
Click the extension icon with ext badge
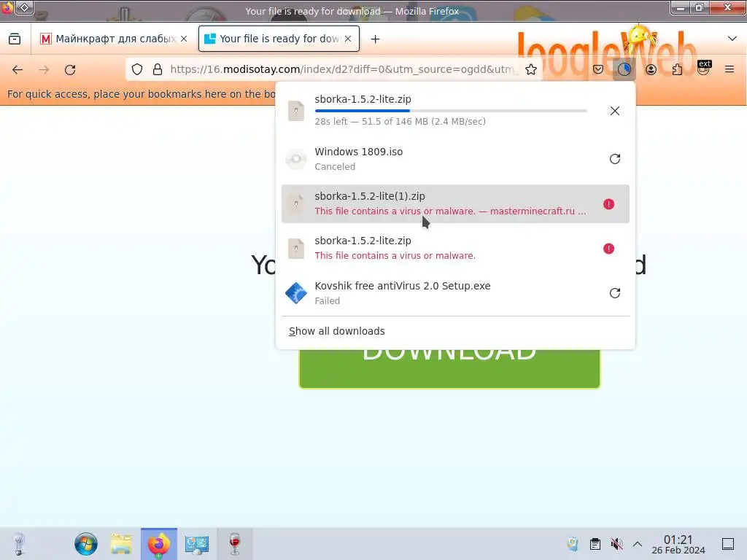(704, 68)
